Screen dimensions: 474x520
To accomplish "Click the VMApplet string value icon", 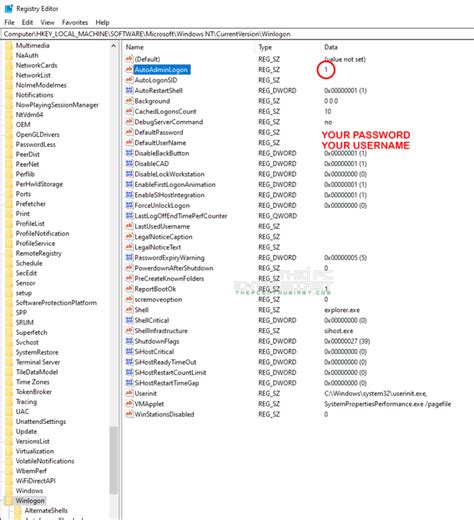I will point(129,404).
